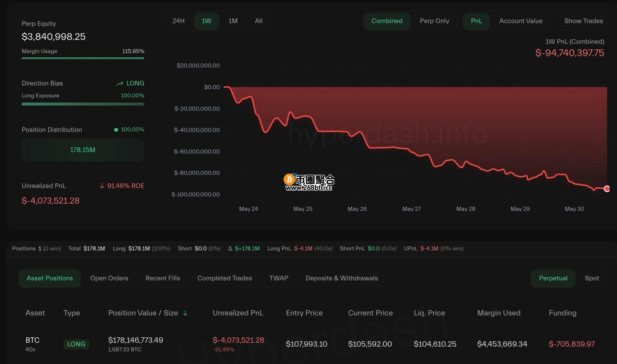617x364 pixels.
Task: Click the May 24 date label
Action: (248, 209)
